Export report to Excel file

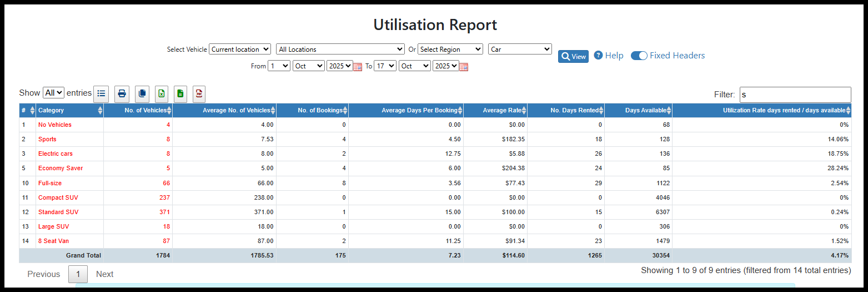pyautogui.click(x=161, y=93)
